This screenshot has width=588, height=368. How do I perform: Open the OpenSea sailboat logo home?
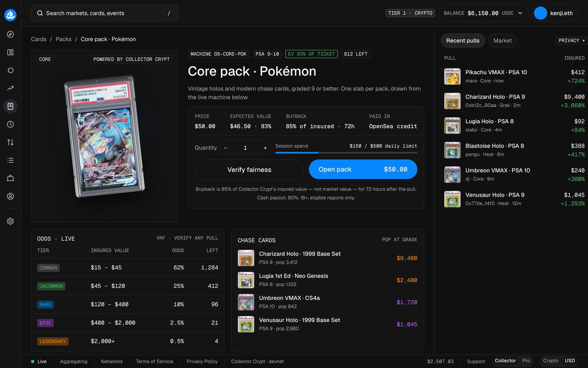10,15
